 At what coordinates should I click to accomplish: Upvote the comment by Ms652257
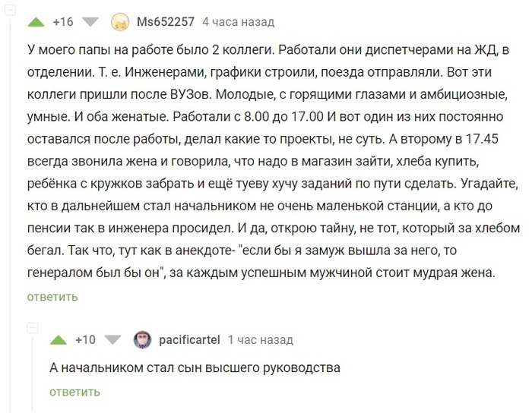pyautogui.click(x=36, y=22)
